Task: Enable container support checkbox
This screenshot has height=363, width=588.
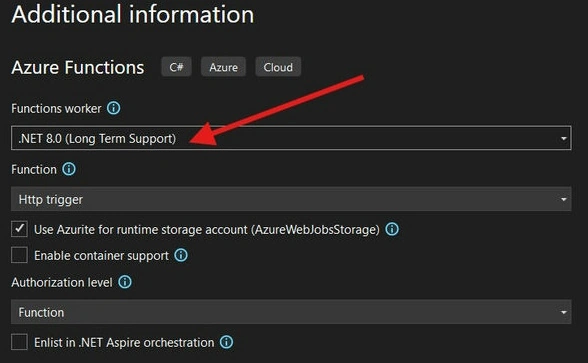Action: (x=19, y=255)
